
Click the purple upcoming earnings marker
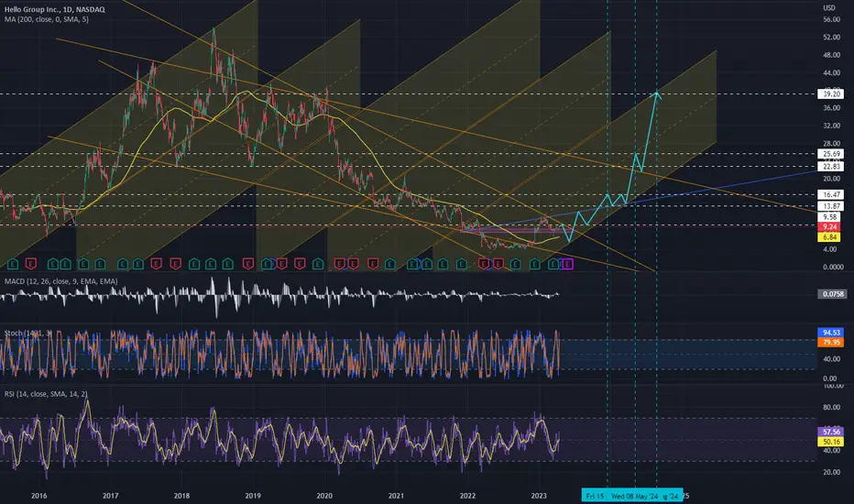pos(567,264)
